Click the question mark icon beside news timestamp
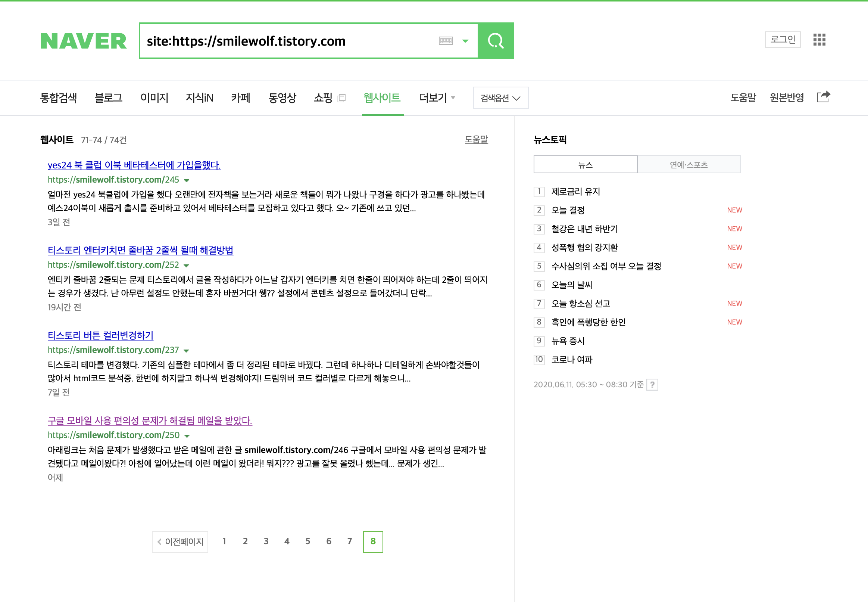 [652, 384]
